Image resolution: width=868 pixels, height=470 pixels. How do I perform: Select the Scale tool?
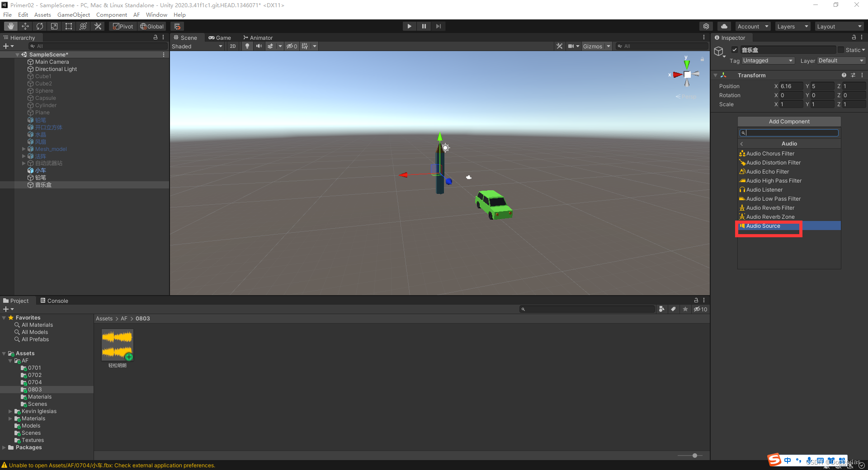tap(54, 26)
